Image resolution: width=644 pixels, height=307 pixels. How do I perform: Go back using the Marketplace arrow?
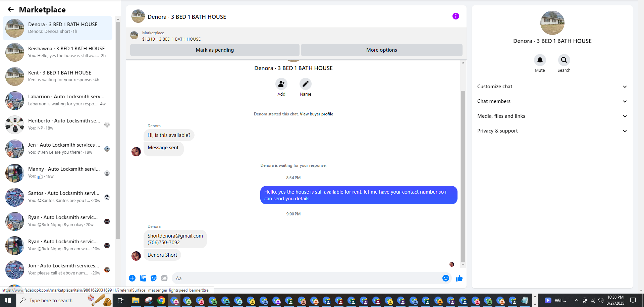pyautogui.click(x=11, y=10)
